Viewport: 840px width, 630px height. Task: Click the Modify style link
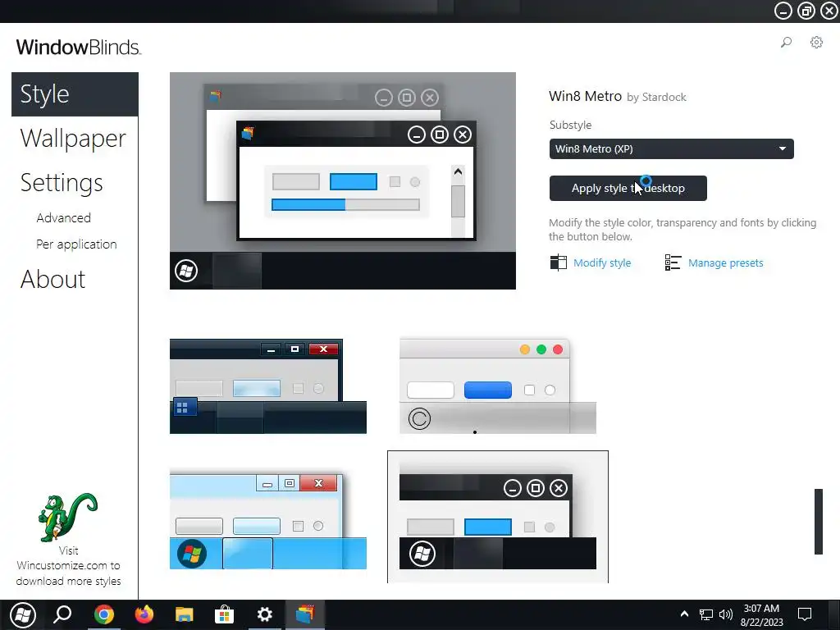point(602,263)
